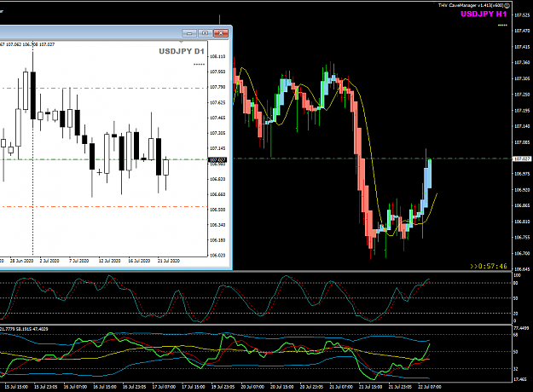Select the gray USDJPY D1 label
The width and height of the screenshot is (533, 392).
(182, 51)
